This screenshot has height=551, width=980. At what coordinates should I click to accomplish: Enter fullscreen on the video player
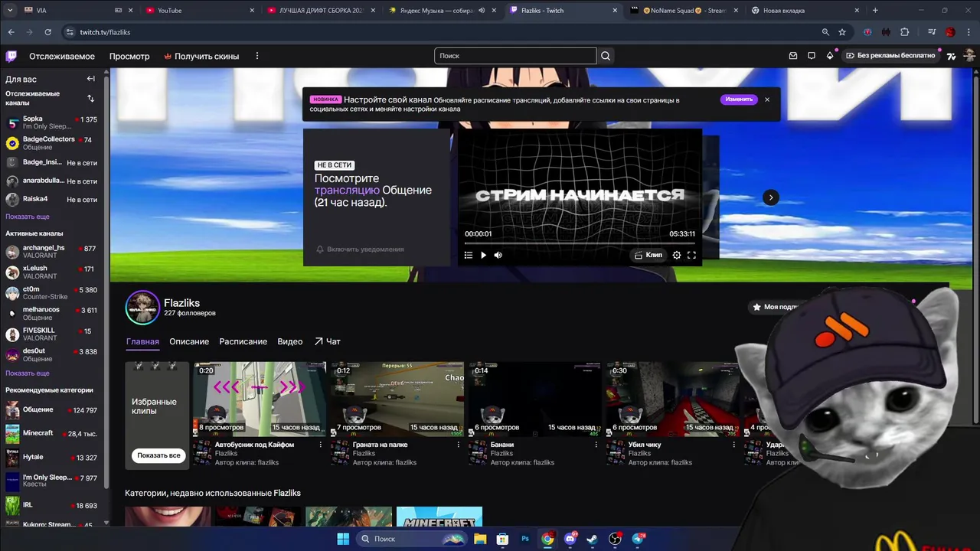tap(691, 255)
